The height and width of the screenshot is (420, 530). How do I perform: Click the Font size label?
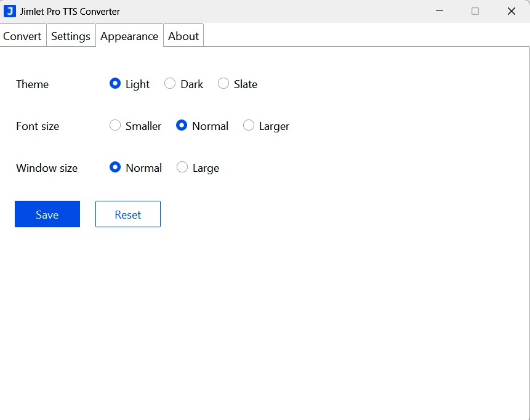pyautogui.click(x=38, y=126)
